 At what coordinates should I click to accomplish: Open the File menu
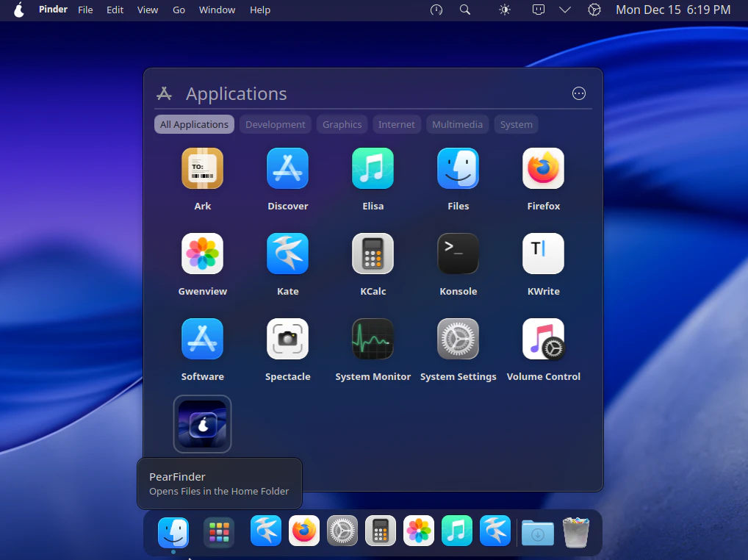[85, 10]
